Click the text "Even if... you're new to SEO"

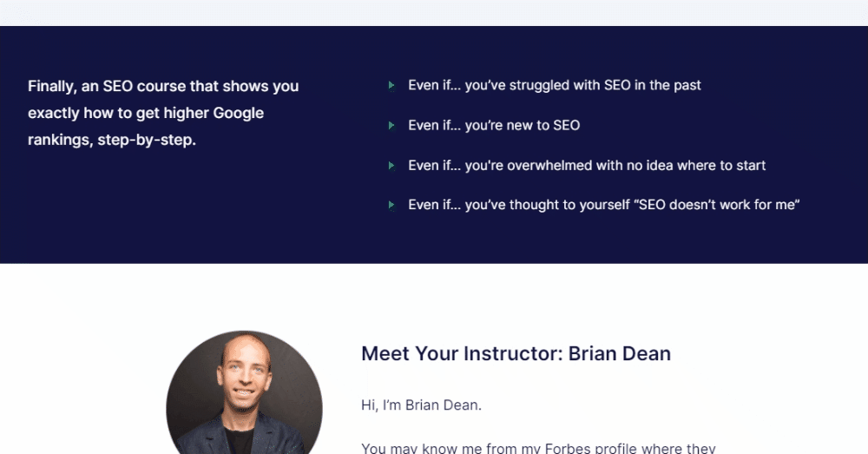coord(494,126)
